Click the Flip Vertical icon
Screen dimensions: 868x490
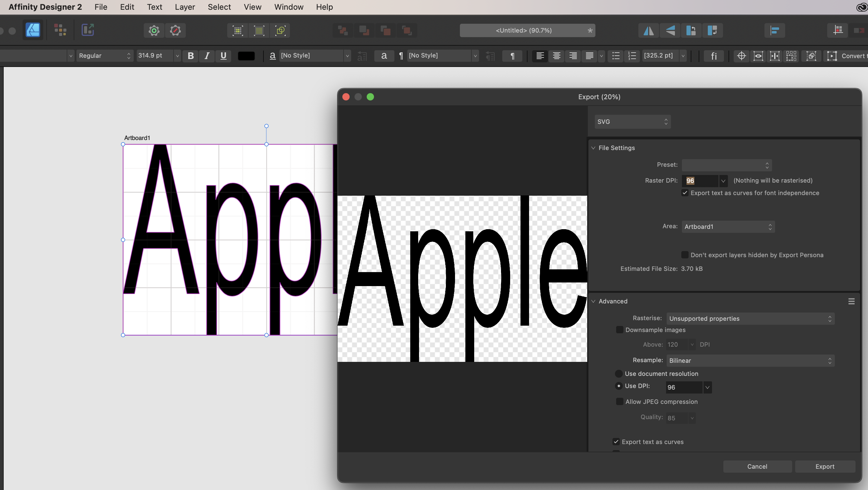(x=670, y=31)
